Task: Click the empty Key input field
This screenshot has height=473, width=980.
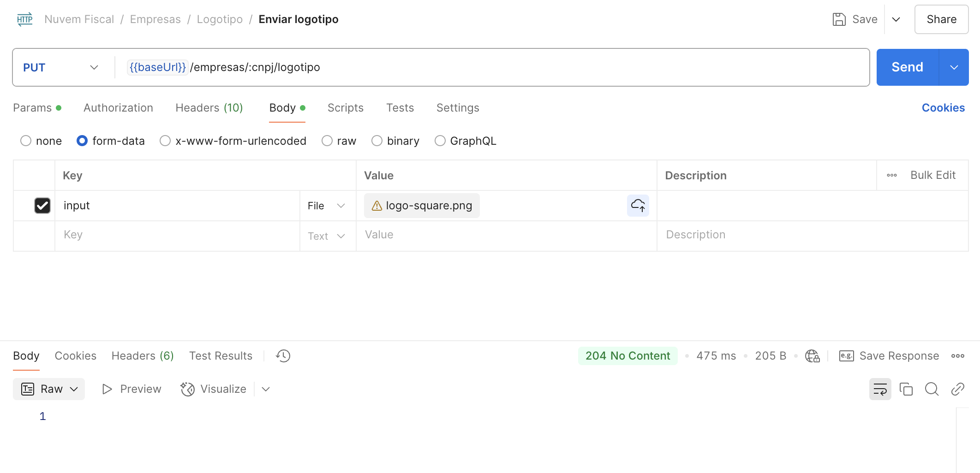Action: coord(178,236)
